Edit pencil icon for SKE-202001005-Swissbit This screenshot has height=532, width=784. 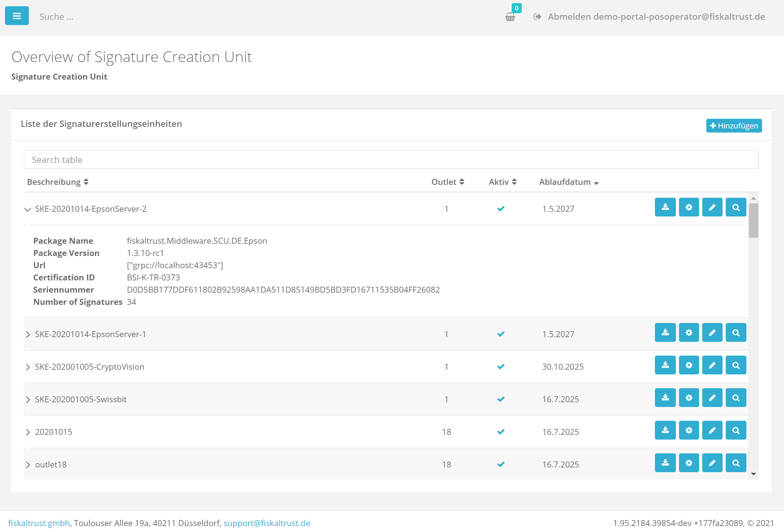712,398
